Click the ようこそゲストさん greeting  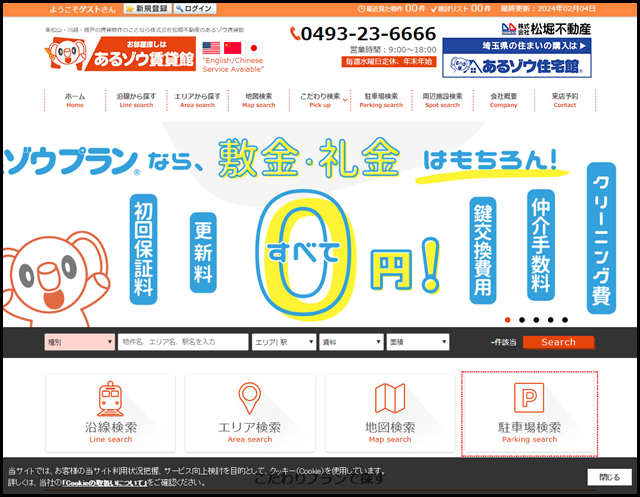coord(83,9)
